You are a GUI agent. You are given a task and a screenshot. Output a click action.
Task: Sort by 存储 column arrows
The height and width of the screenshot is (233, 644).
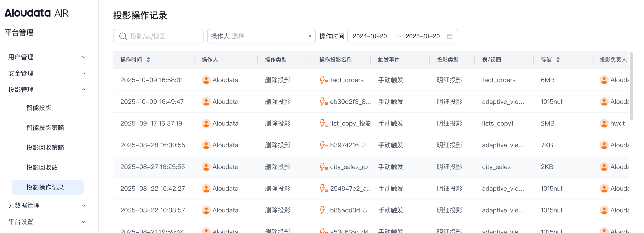pyautogui.click(x=558, y=60)
